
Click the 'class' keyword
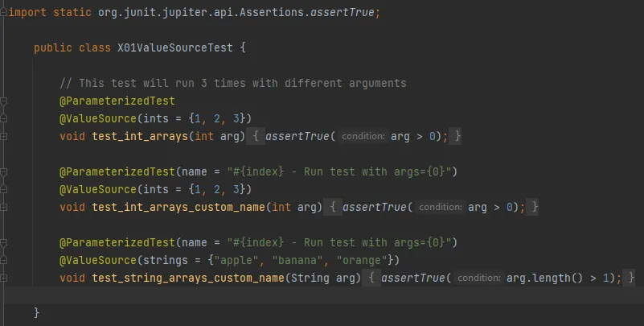tap(95, 47)
